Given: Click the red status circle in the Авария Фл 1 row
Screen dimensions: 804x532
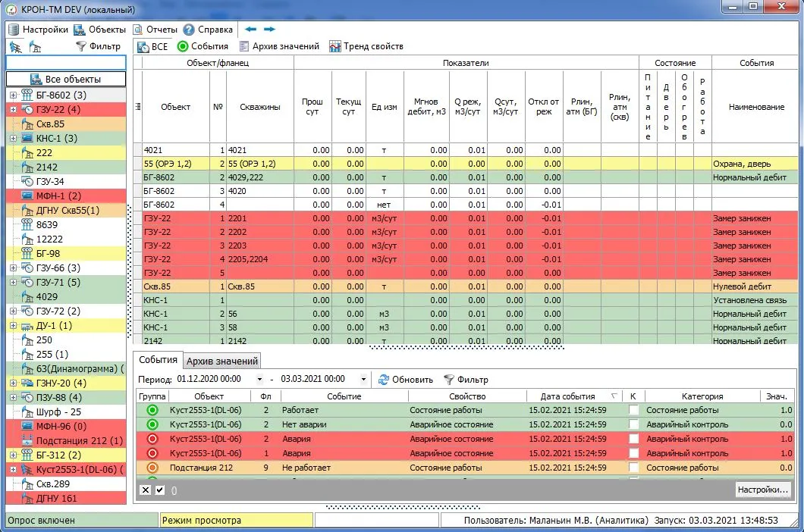Looking at the screenshot, I should [x=152, y=453].
